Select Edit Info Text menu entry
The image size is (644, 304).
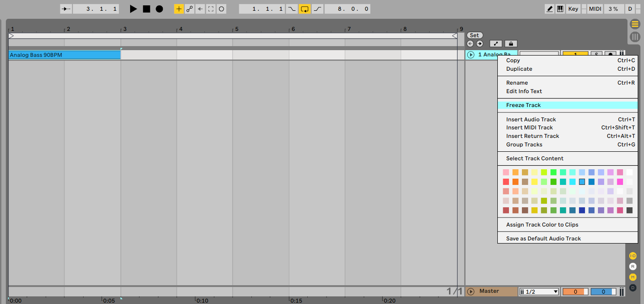click(568, 91)
